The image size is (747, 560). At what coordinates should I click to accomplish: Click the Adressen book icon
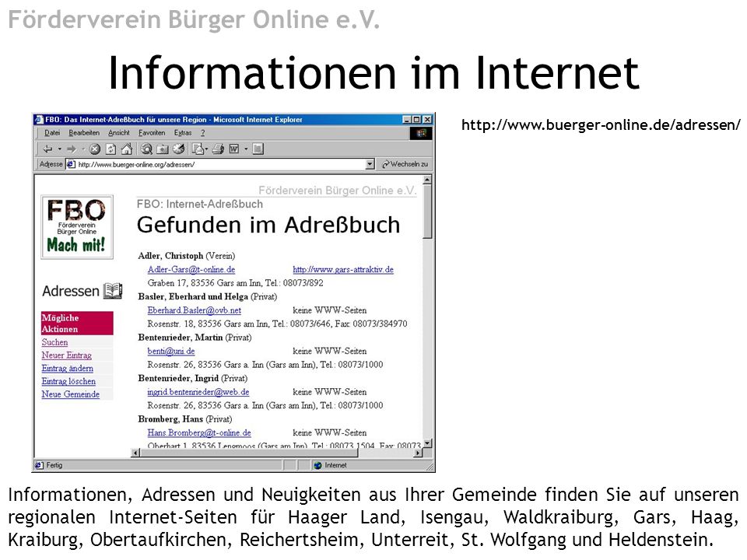point(114,290)
